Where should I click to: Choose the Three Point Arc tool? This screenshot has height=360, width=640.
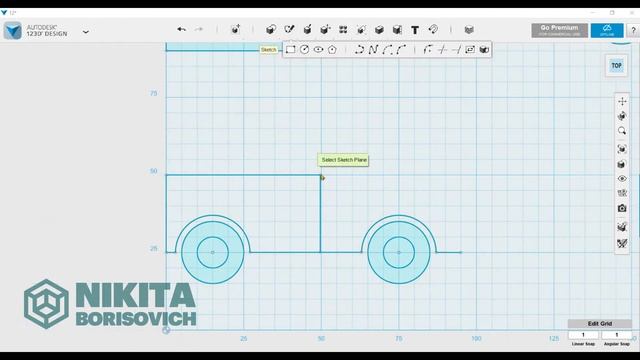tap(401, 49)
